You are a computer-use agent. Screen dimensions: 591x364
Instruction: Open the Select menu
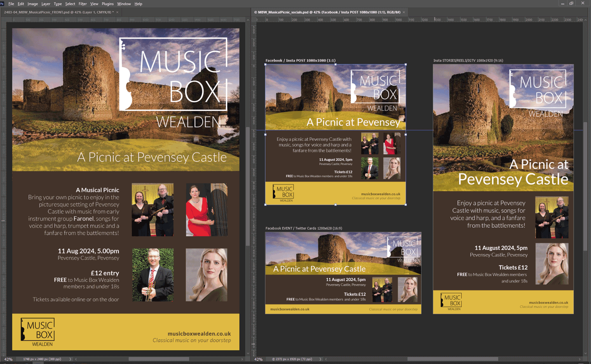pos(70,4)
